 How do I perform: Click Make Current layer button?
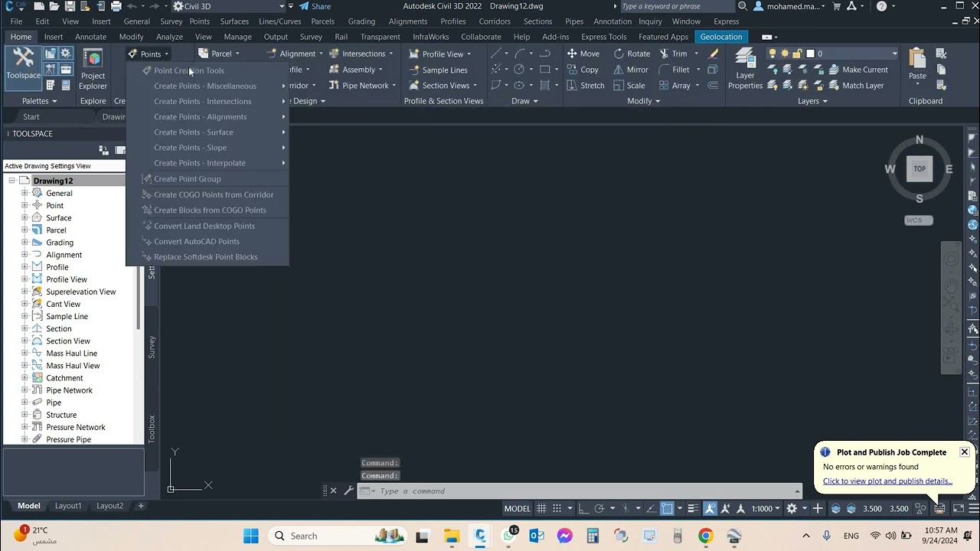[x=857, y=70]
